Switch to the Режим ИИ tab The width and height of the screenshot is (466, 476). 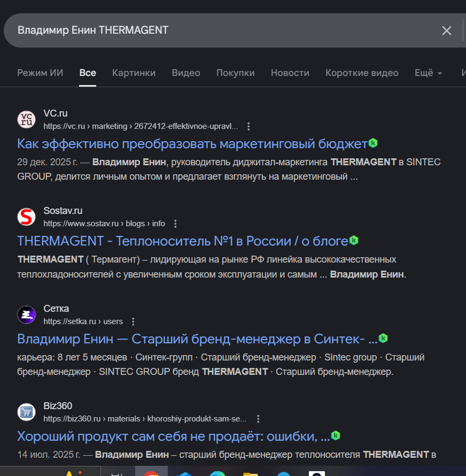click(x=40, y=73)
